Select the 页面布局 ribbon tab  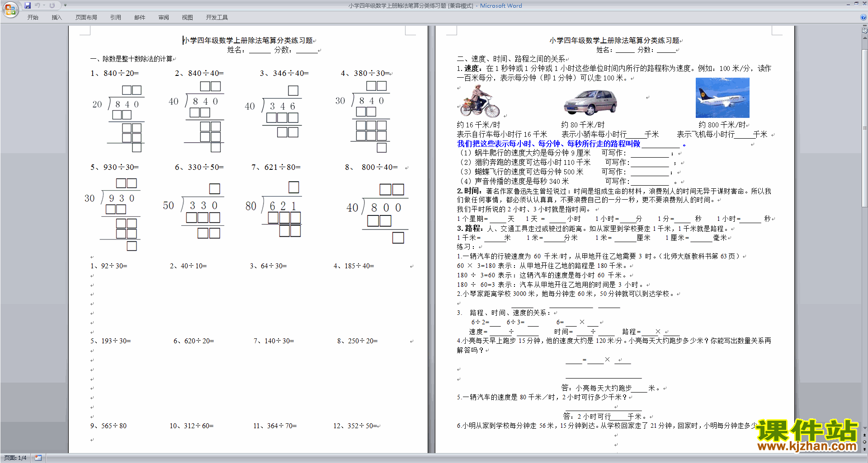pyautogui.click(x=86, y=17)
